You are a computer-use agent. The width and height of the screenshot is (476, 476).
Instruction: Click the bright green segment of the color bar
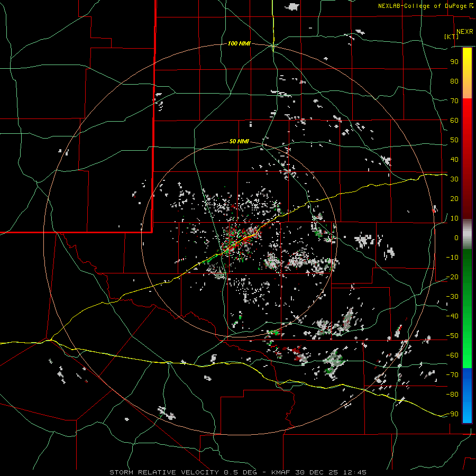point(467,358)
